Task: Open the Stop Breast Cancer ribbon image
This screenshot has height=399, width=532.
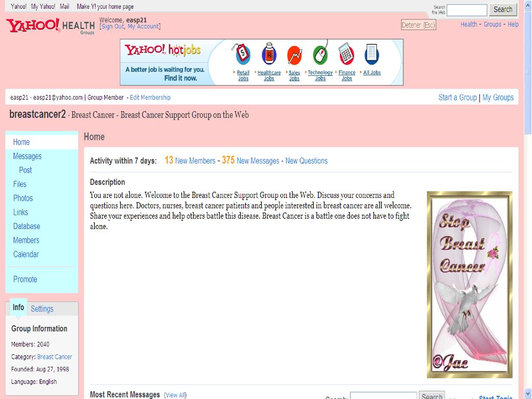Action: click(470, 284)
